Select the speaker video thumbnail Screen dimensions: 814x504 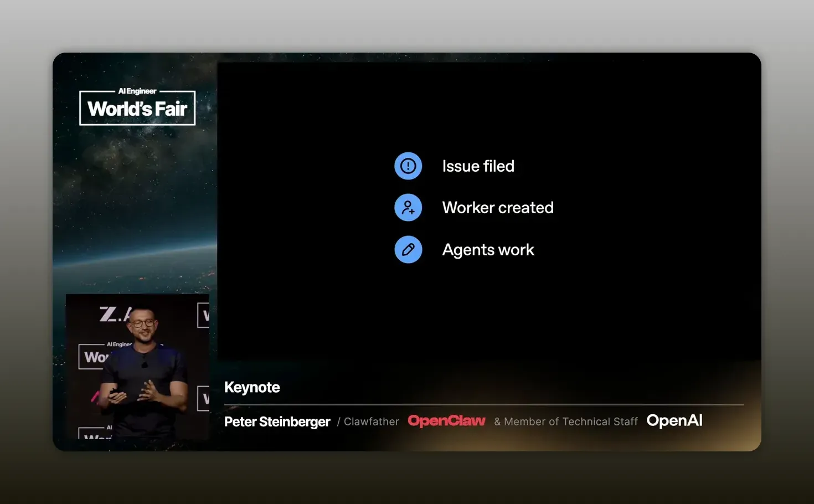pyautogui.click(x=137, y=367)
